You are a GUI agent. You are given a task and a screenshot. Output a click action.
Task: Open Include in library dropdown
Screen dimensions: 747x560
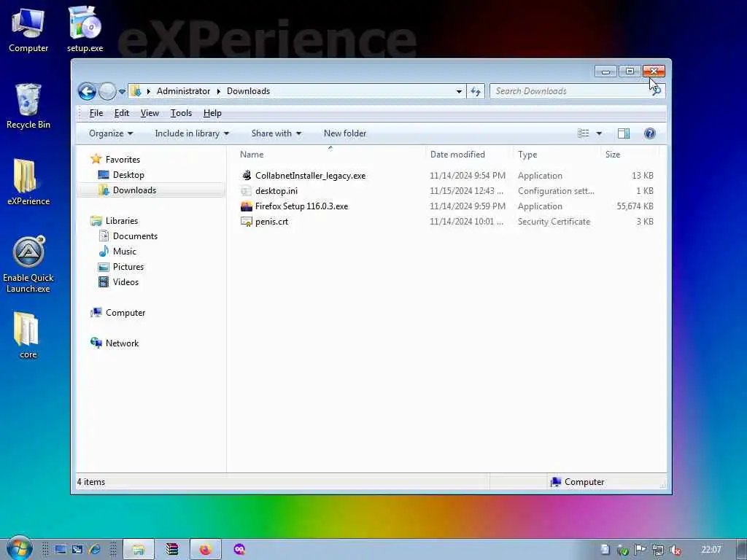click(192, 133)
